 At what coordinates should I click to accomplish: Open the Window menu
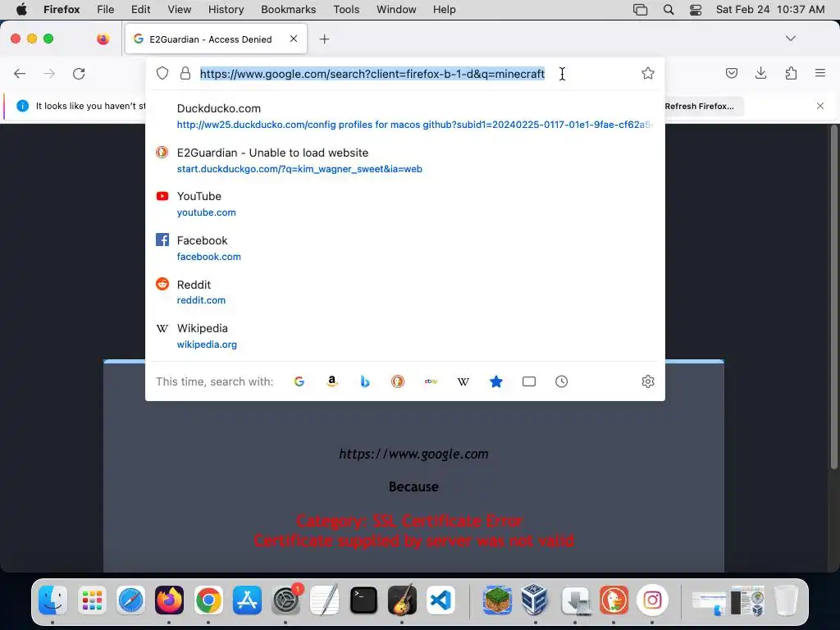(x=396, y=10)
